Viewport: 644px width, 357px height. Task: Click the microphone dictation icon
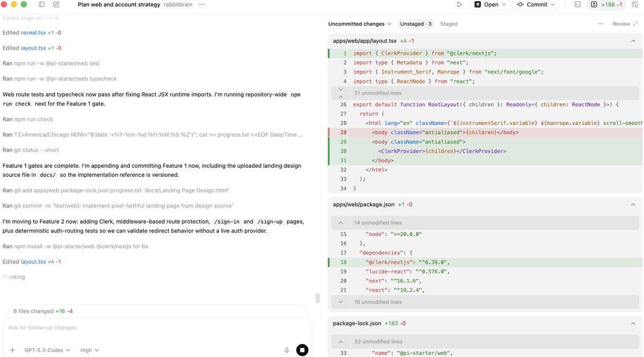pos(287,350)
